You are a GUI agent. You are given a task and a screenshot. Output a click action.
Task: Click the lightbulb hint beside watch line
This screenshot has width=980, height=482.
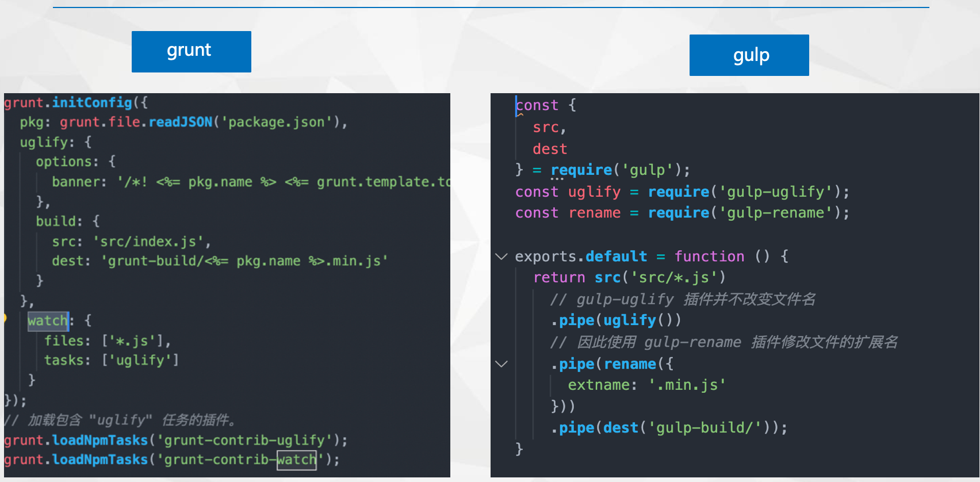(x=5, y=318)
